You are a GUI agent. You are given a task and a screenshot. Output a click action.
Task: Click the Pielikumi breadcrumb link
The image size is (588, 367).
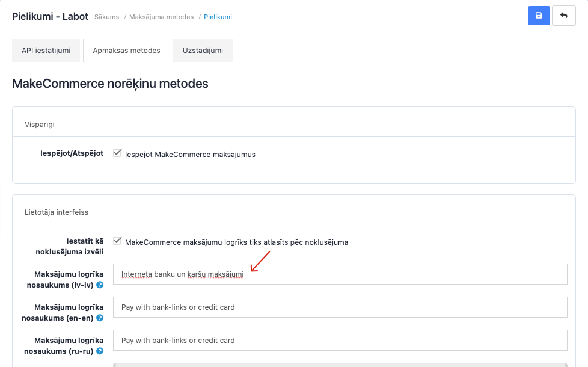(218, 17)
